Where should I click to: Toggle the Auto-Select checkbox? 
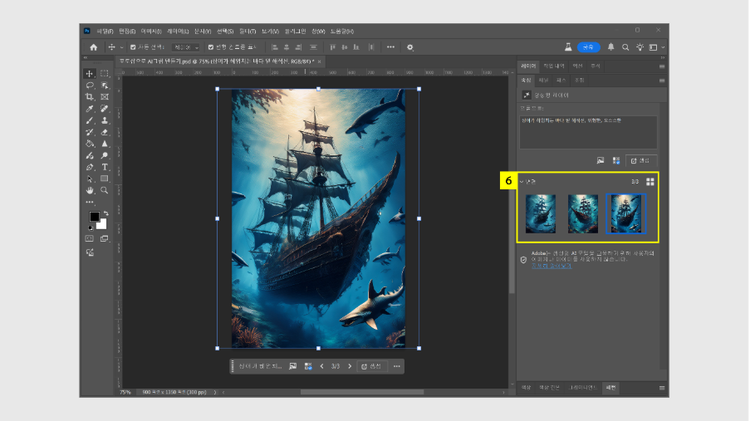point(131,47)
